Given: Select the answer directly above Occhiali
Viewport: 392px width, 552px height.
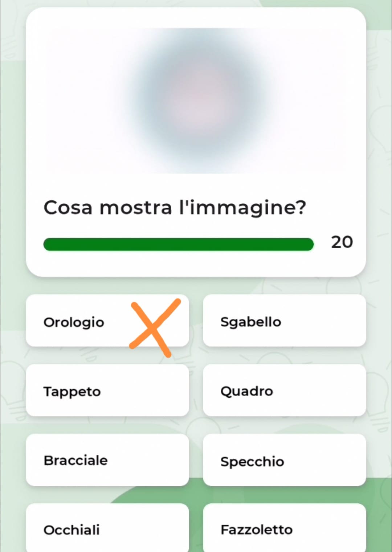Looking at the screenshot, I should (x=107, y=460).
